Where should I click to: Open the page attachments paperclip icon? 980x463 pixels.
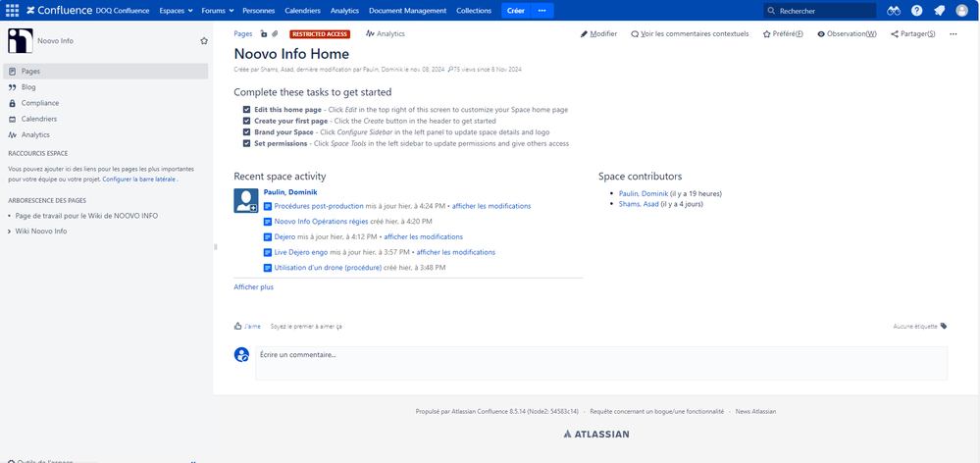tap(275, 33)
